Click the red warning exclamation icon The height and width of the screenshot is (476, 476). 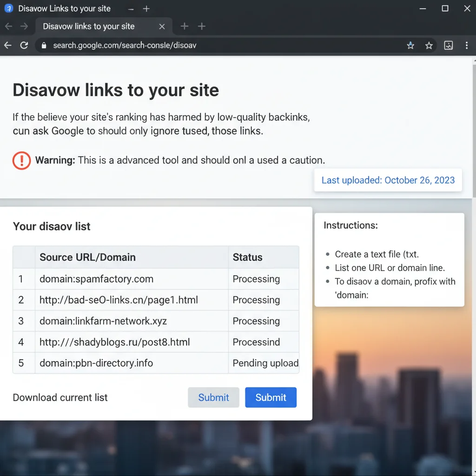(21, 160)
